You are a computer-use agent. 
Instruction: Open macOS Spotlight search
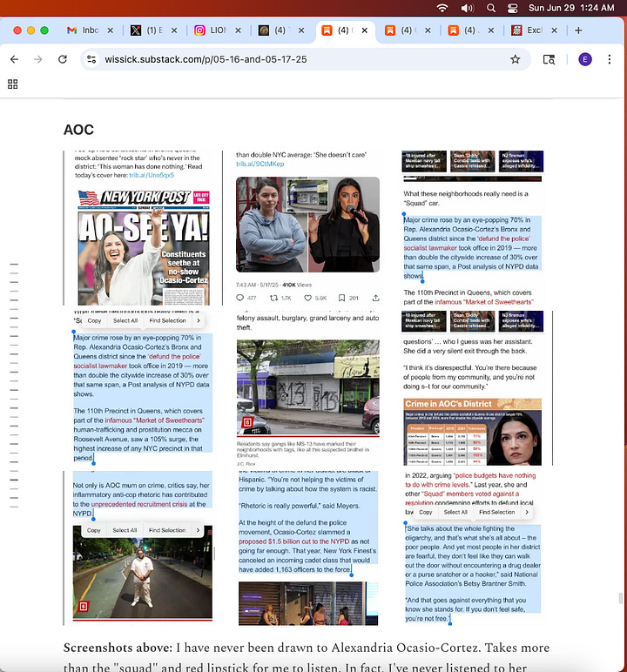coord(491,8)
